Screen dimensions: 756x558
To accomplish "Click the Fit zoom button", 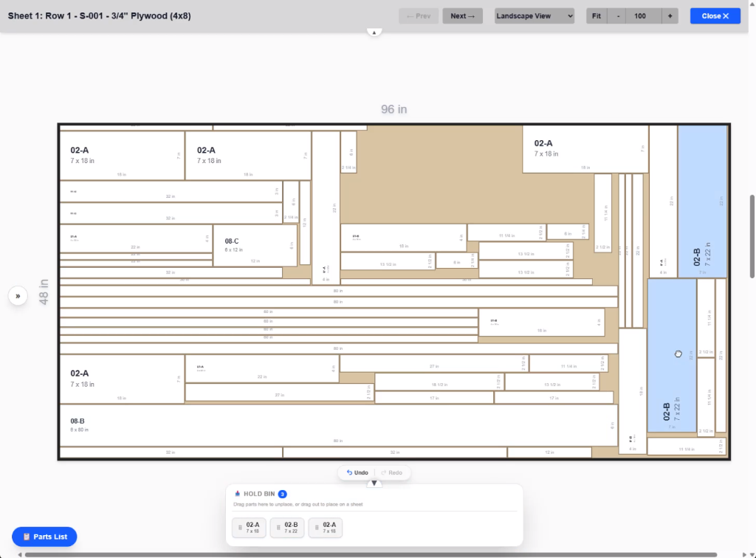I will [x=597, y=16].
